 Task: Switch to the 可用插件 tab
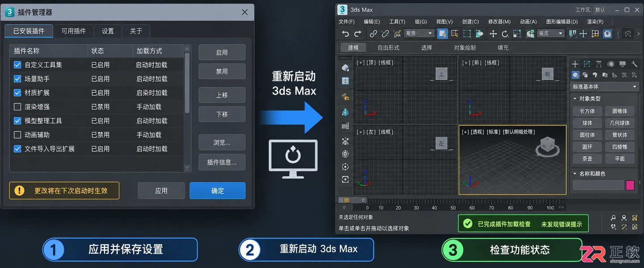(x=74, y=31)
